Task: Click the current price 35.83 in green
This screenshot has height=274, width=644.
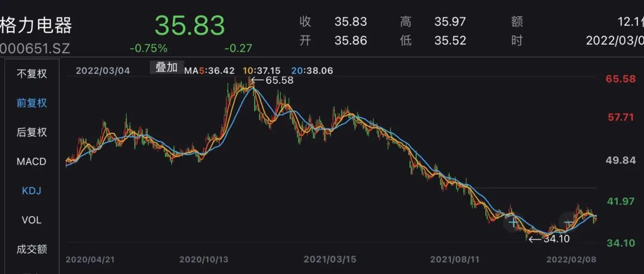Action: [x=190, y=26]
